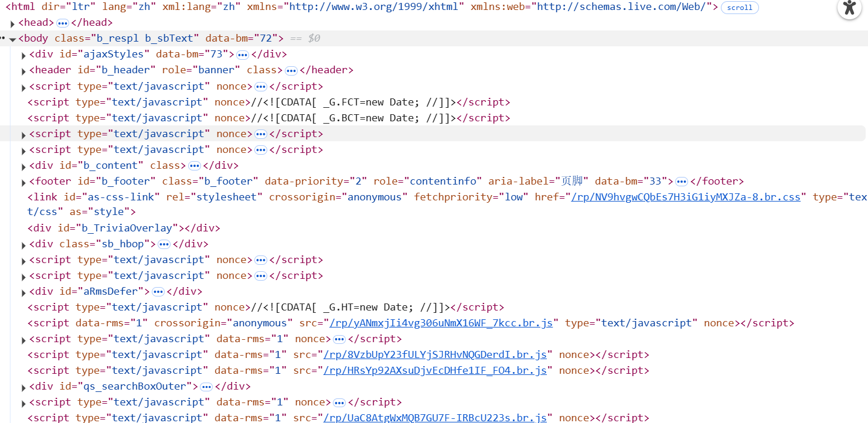Expand the div aRmsDefer node

coord(23,292)
